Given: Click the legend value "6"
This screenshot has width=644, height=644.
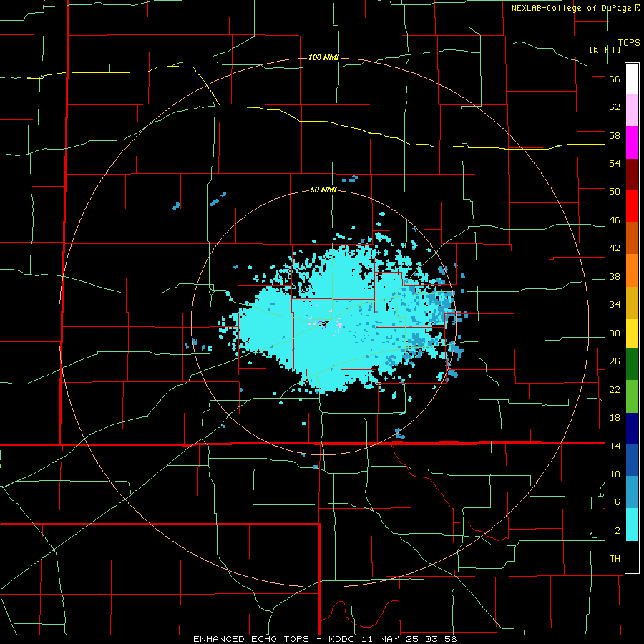Looking at the screenshot, I should [617, 502].
